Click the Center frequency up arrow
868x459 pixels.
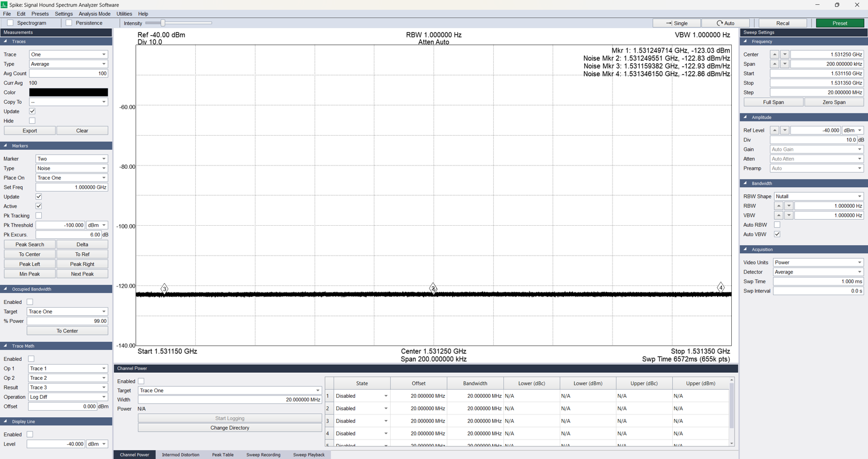point(774,55)
